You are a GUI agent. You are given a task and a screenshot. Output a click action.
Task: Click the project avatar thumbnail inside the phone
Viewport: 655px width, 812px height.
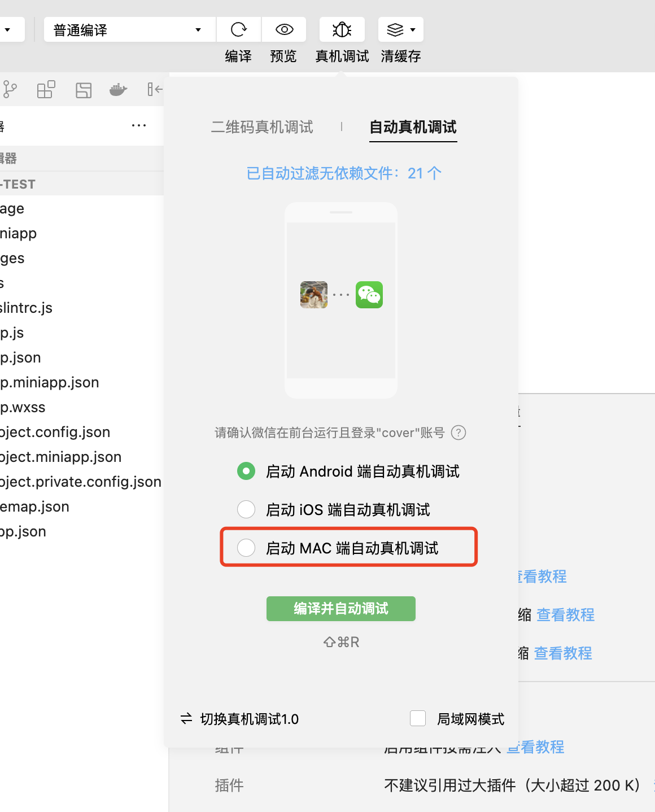coord(314,294)
